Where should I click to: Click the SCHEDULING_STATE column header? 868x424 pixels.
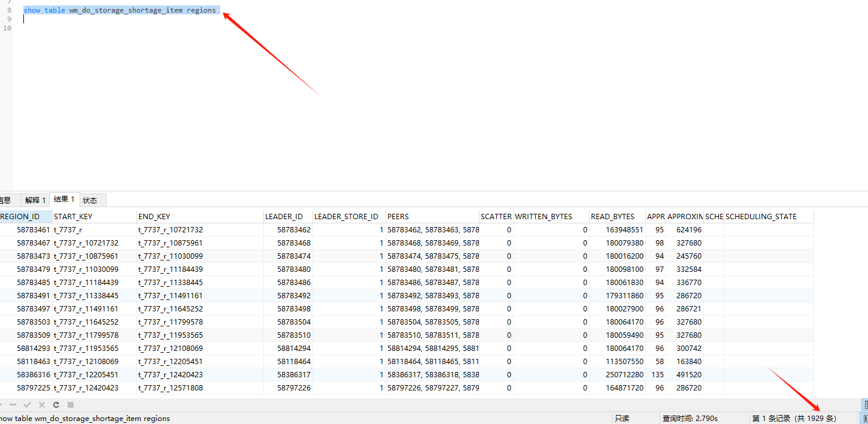769,216
